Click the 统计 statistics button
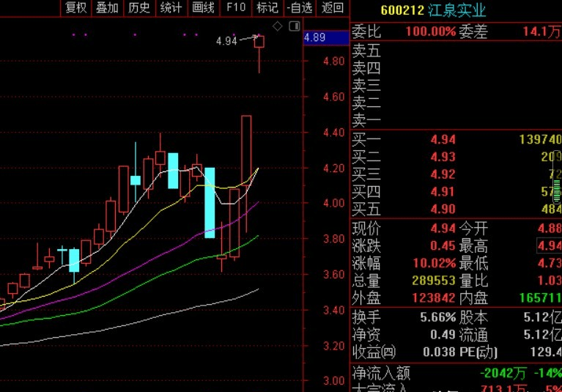The height and width of the screenshot is (392, 562). pyautogui.click(x=171, y=8)
